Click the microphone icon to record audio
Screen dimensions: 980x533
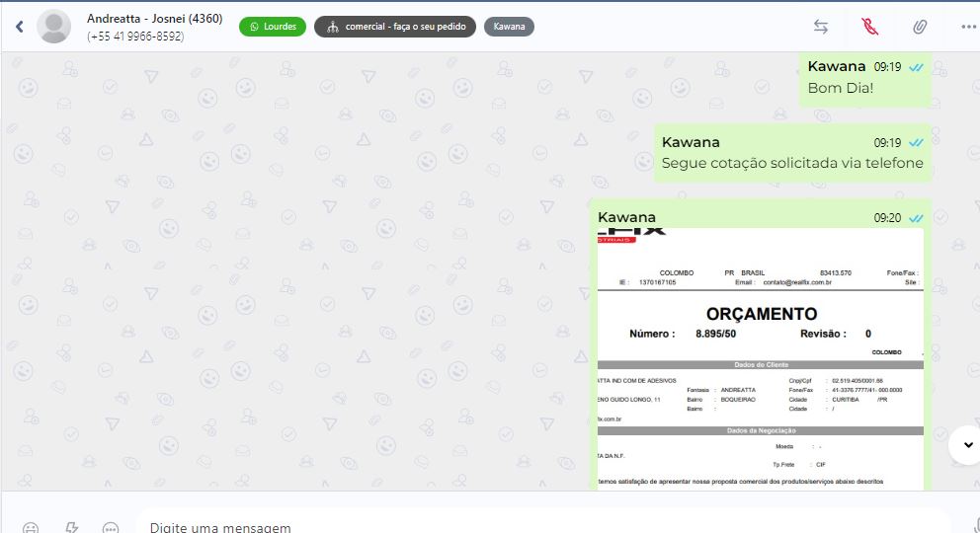click(x=973, y=525)
